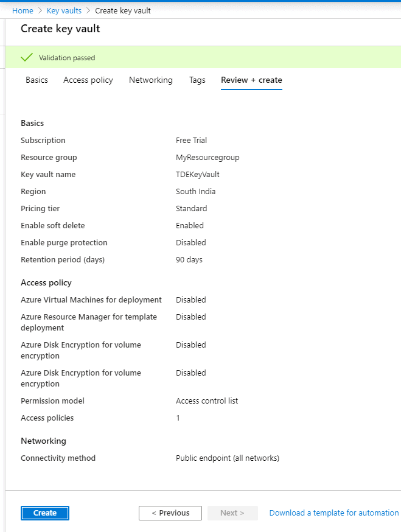Go back with the Previous button

pyautogui.click(x=170, y=513)
